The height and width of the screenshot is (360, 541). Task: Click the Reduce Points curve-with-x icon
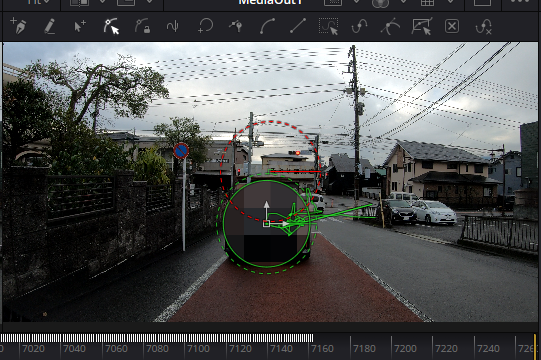(x=483, y=26)
